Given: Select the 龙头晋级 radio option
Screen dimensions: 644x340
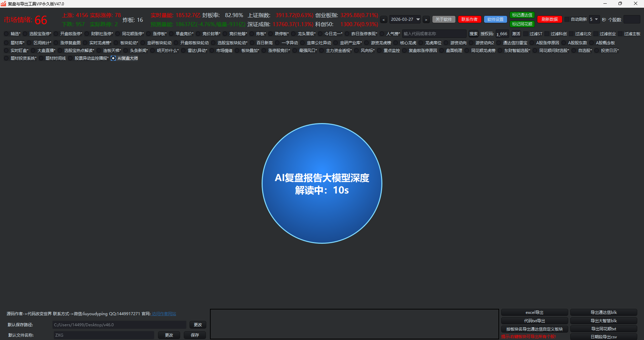Looking at the screenshot, I should pyautogui.click(x=293, y=34).
